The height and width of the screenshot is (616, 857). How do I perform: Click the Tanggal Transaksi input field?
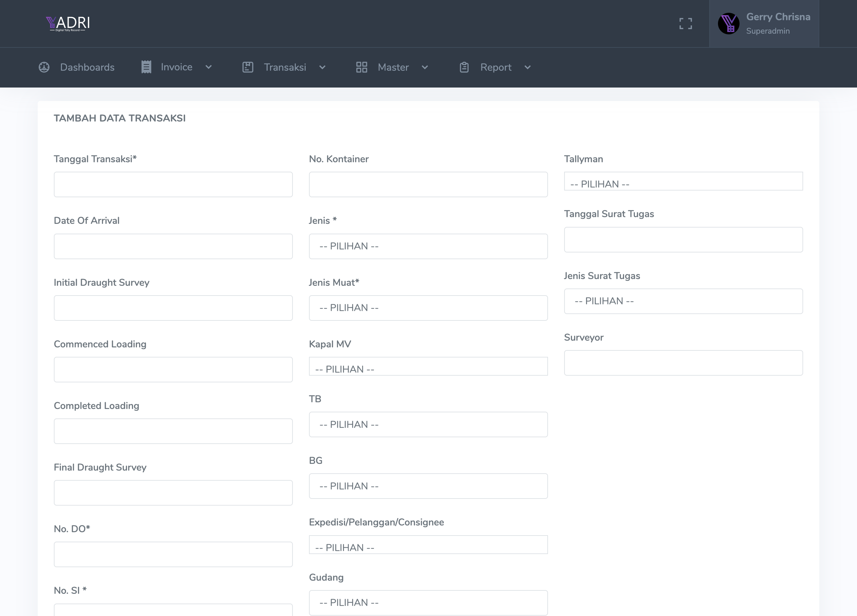(173, 184)
